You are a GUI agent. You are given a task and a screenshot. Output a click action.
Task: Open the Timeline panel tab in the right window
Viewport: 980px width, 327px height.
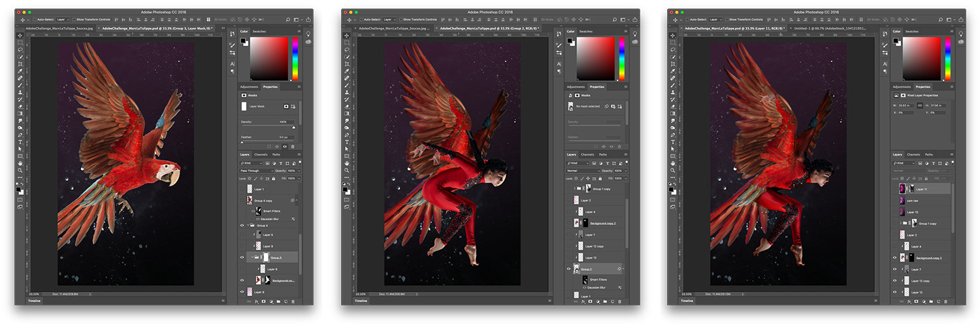point(688,301)
